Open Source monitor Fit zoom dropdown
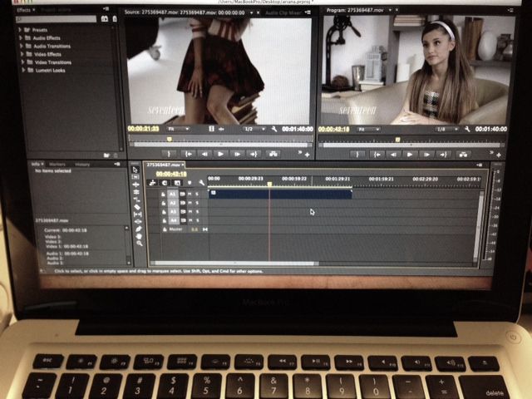Screen dimensions: 532x399 pos(178,129)
